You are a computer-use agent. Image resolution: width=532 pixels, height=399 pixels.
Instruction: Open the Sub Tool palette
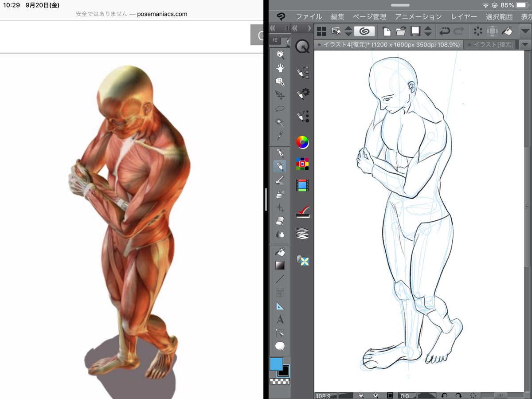point(303,72)
